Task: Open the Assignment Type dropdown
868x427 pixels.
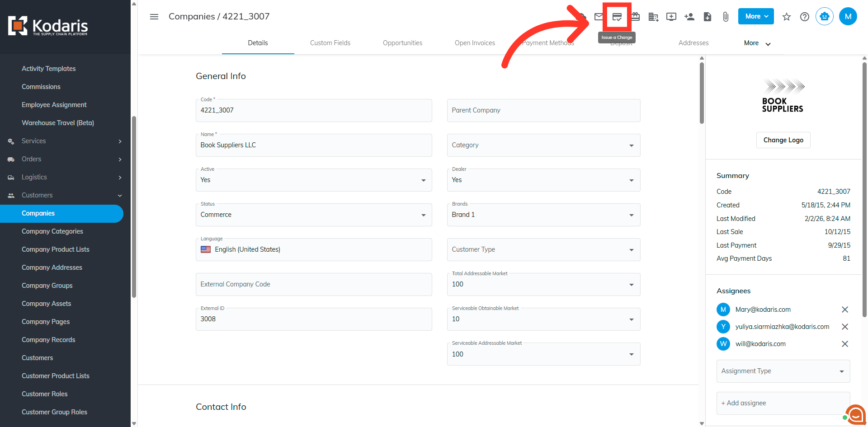Action: pyautogui.click(x=783, y=371)
